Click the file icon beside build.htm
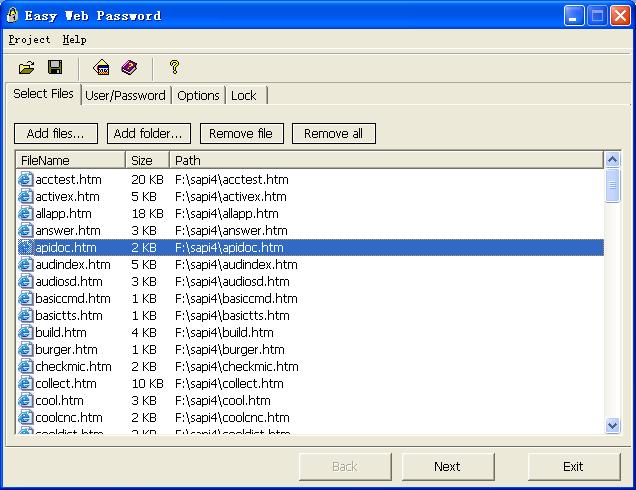 click(x=25, y=333)
